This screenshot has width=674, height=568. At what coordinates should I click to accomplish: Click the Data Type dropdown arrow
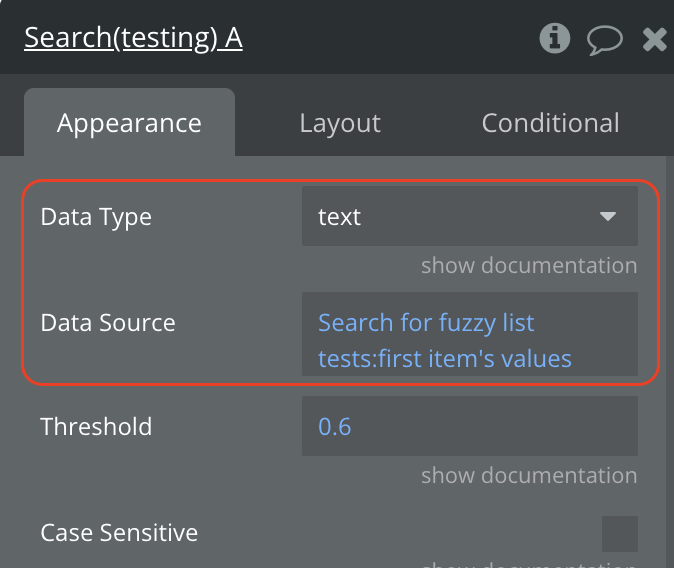coord(607,216)
